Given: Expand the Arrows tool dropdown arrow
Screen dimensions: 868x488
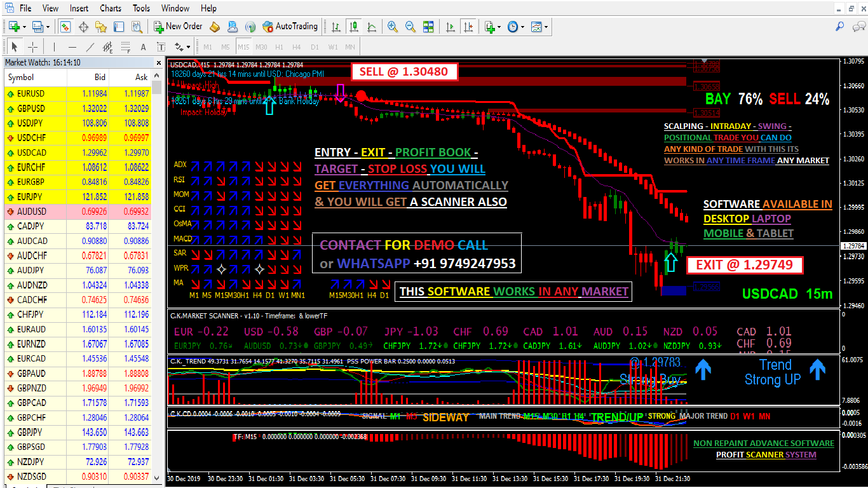Looking at the screenshot, I should [x=189, y=47].
